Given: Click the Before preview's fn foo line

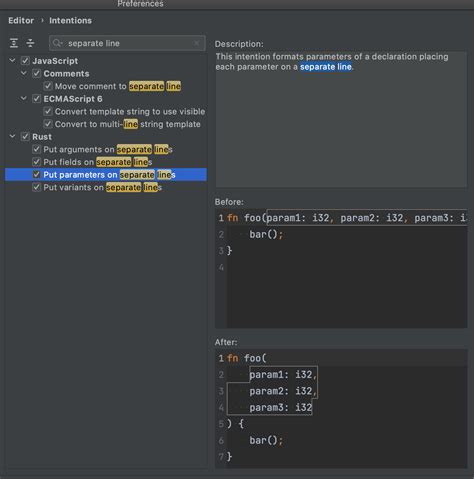Looking at the screenshot, I should tap(347, 218).
